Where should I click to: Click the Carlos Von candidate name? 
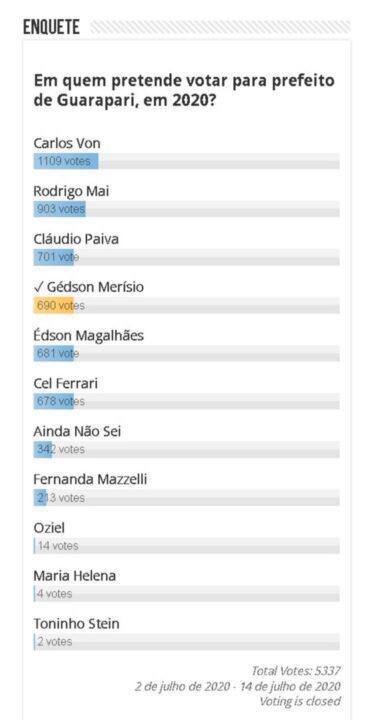[67, 143]
